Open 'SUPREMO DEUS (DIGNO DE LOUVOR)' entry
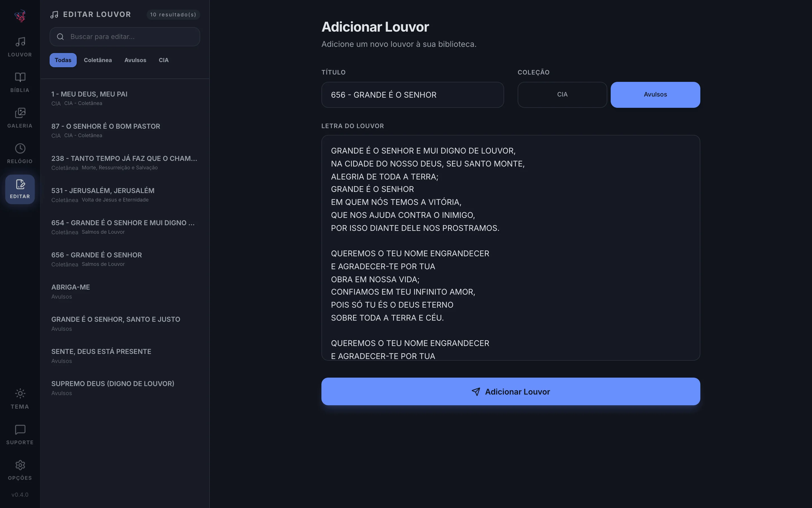The width and height of the screenshot is (812, 508). tap(125, 388)
